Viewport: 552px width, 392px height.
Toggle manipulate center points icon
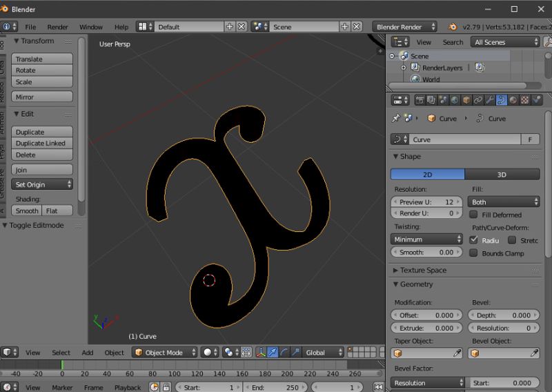tap(246, 352)
